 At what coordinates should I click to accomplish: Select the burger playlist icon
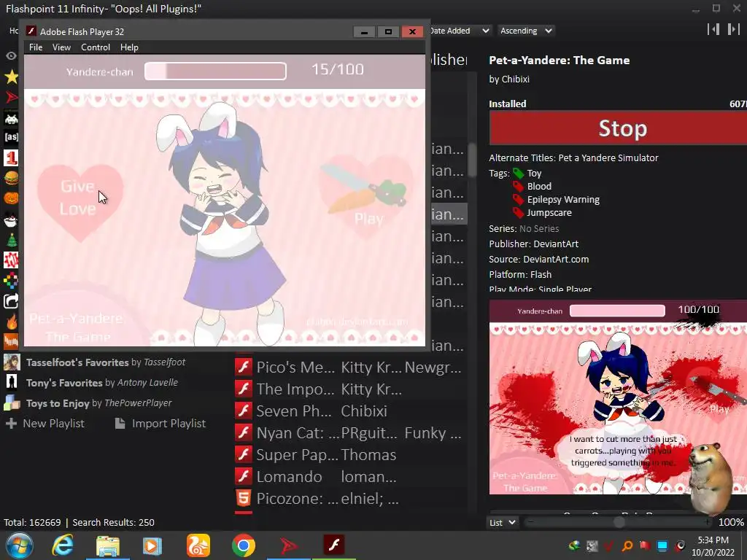[x=11, y=178]
